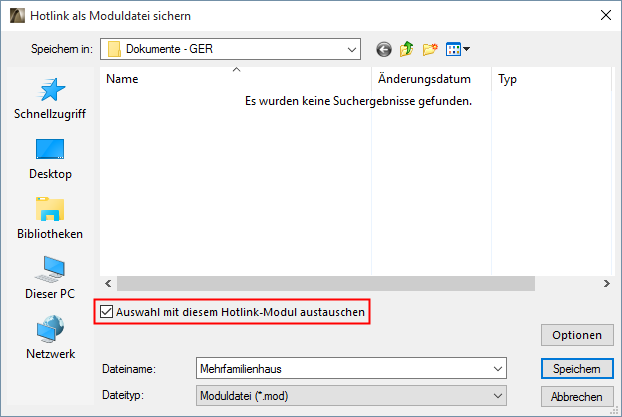
Task: Create a new folder
Action: click(430, 49)
